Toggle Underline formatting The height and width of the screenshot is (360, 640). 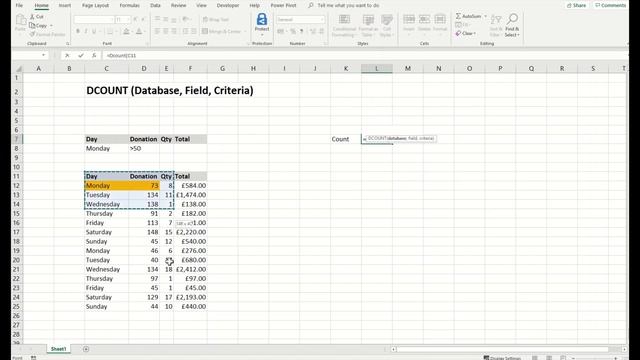coord(94,31)
